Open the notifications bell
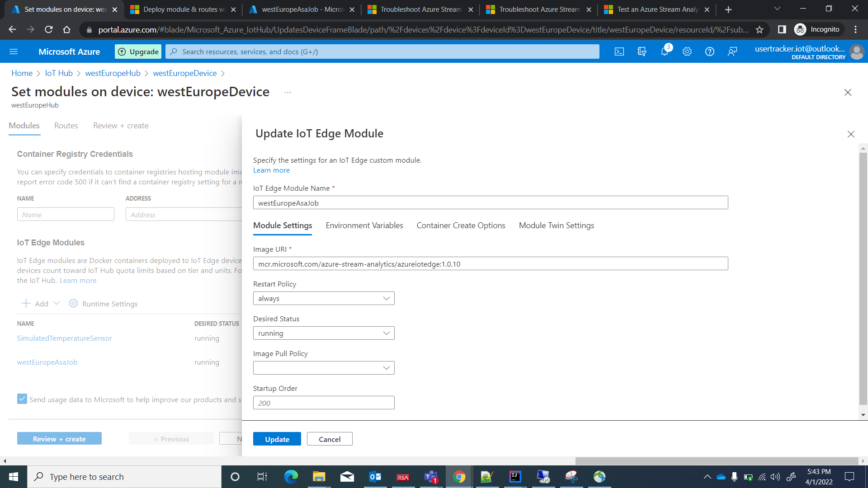868x488 pixels. pos(665,52)
